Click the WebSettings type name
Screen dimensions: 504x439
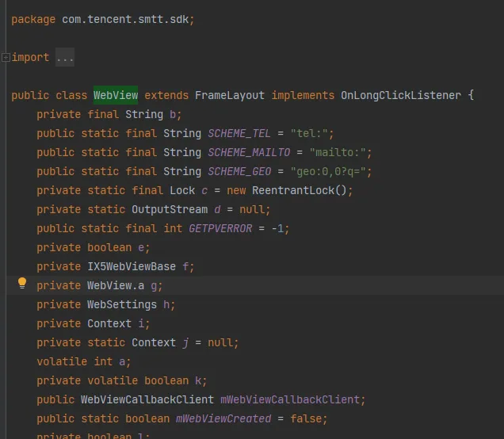pyautogui.click(x=122, y=304)
